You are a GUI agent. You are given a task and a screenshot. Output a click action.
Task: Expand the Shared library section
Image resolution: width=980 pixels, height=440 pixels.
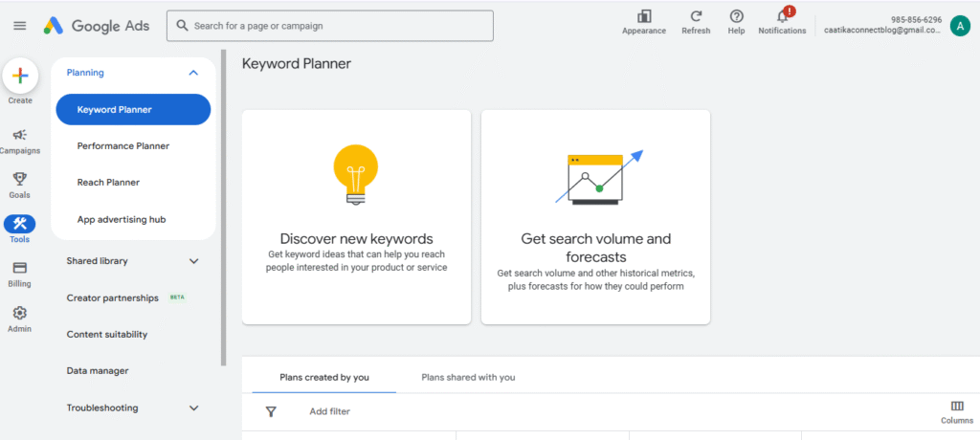193,261
